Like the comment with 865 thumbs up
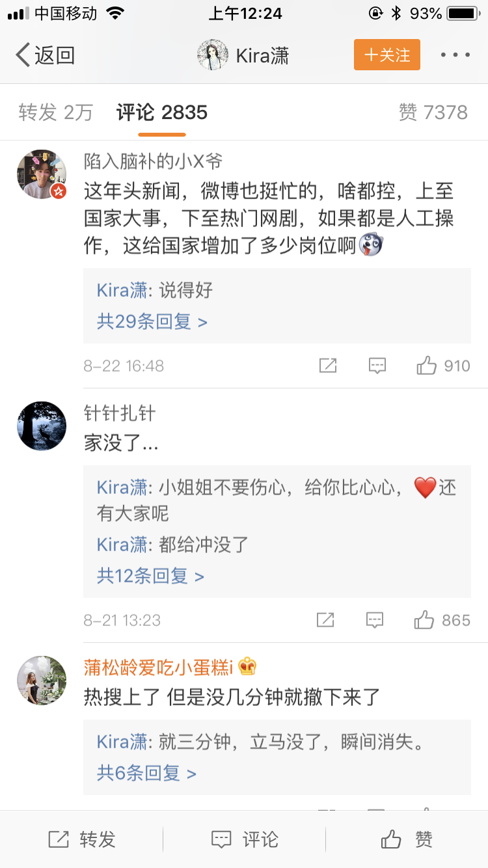The height and width of the screenshot is (868, 488). [x=425, y=619]
